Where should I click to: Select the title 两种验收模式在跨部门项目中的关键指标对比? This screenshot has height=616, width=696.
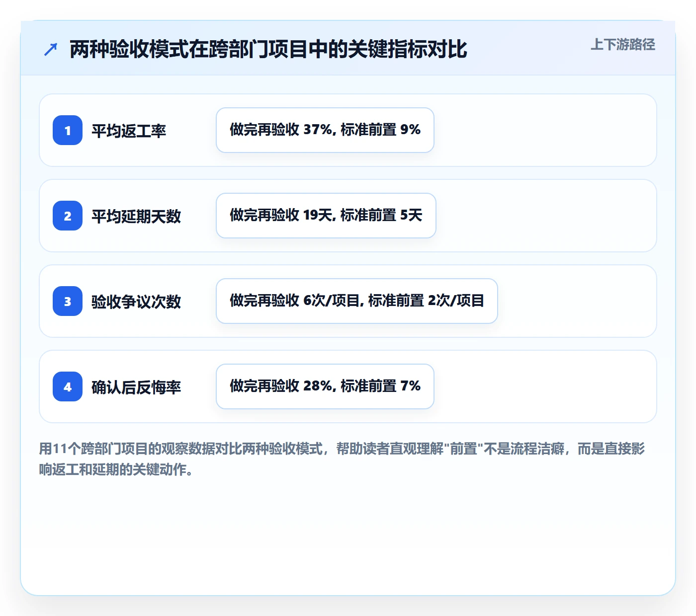[x=268, y=49]
